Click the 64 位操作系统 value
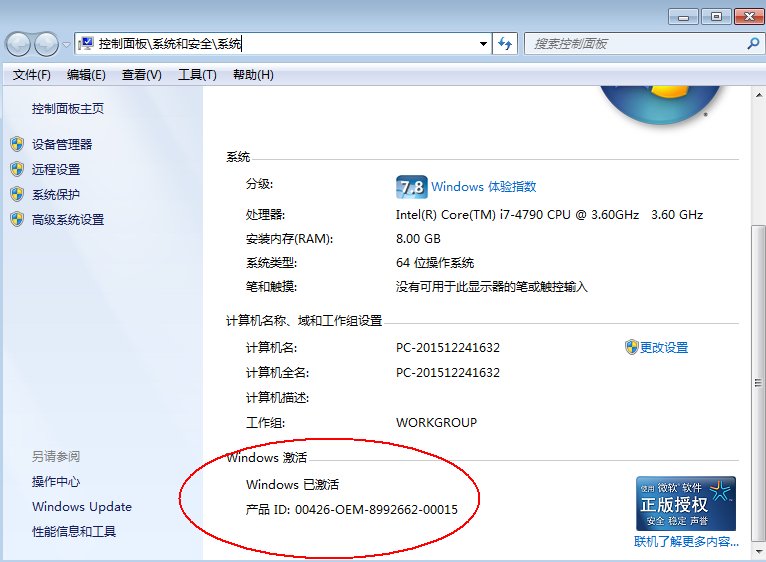This screenshot has width=766, height=562. [x=435, y=262]
